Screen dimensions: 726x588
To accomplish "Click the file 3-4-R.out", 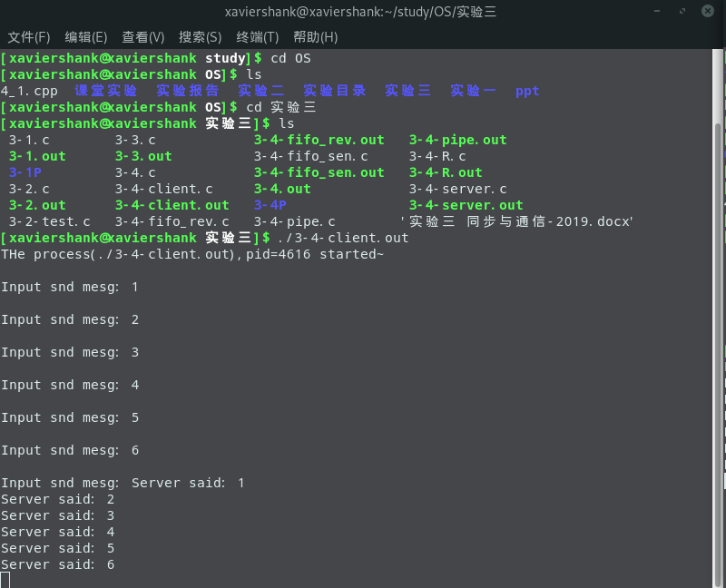I will 446,172.
